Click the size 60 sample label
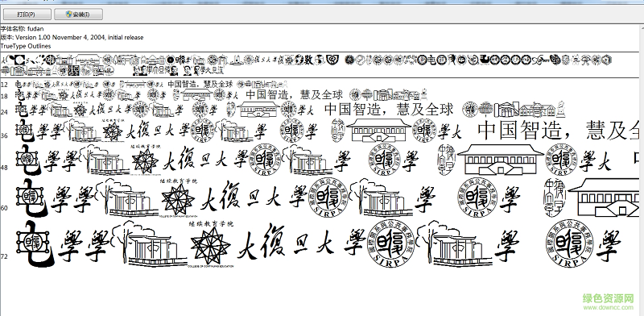The width and height of the screenshot is (644, 316). (4, 208)
